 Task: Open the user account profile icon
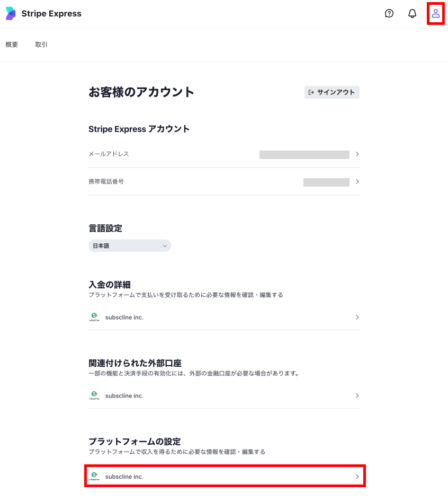click(435, 13)
